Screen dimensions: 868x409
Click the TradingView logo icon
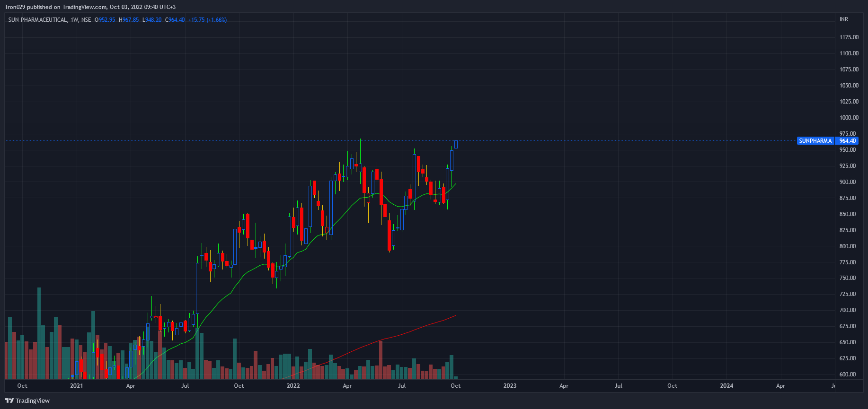pyautogui.click(x=9, y=400)
